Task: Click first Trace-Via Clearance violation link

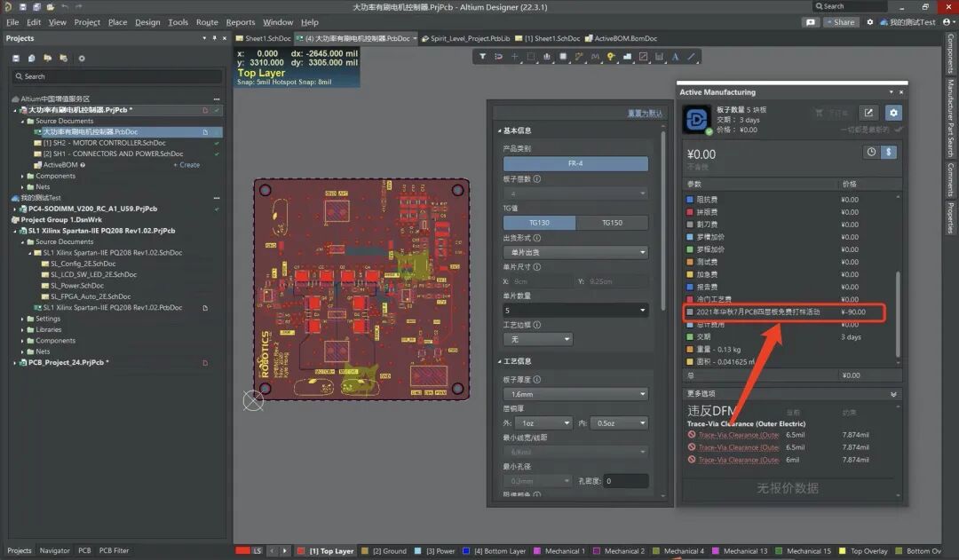Action: coord(738,435)
